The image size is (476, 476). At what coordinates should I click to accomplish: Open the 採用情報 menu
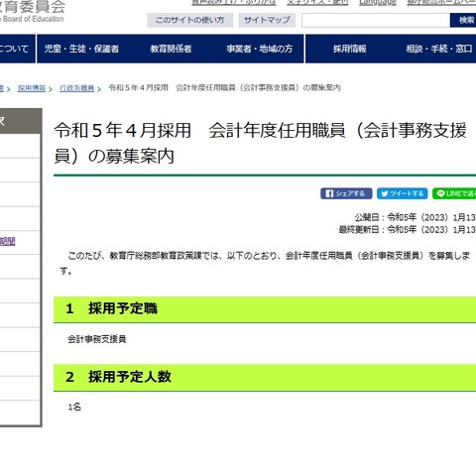(350, 49)
